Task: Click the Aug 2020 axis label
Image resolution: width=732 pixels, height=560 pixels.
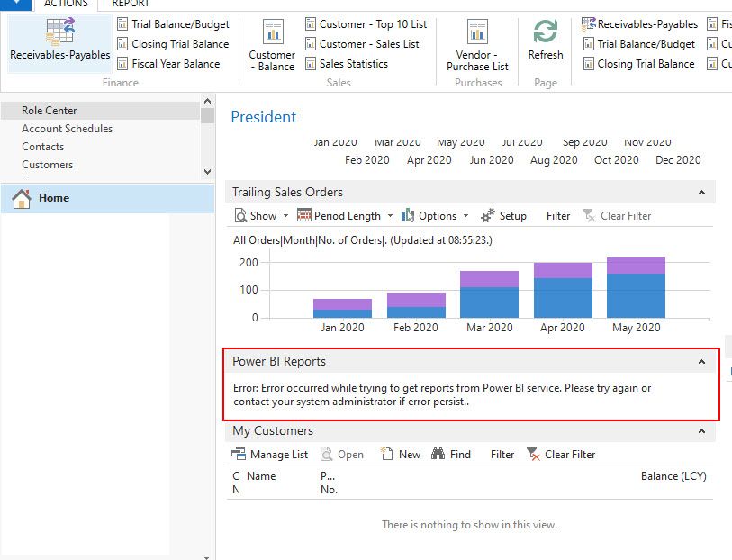Action: point(554,160)
